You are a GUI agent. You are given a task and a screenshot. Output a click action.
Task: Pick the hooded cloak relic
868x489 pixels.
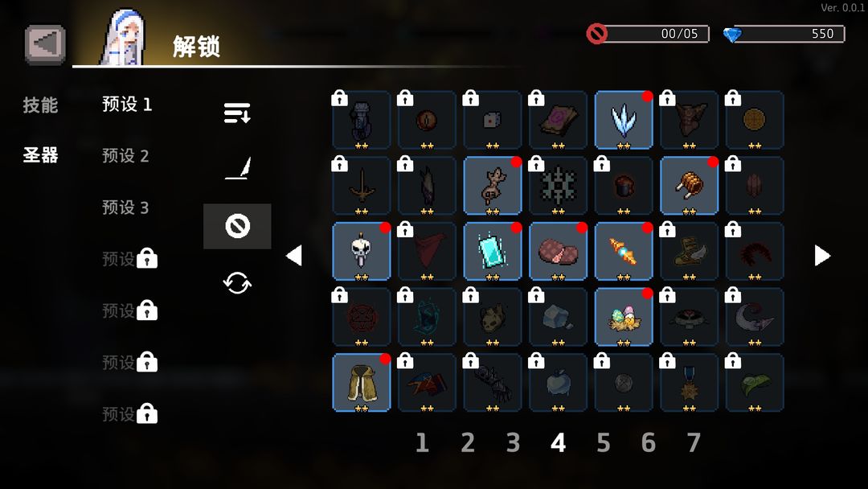click(362, 382)
